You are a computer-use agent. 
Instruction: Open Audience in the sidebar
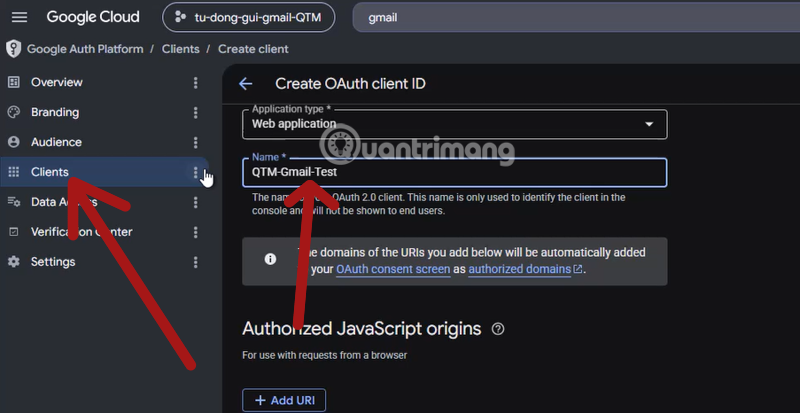coord(104,142)
